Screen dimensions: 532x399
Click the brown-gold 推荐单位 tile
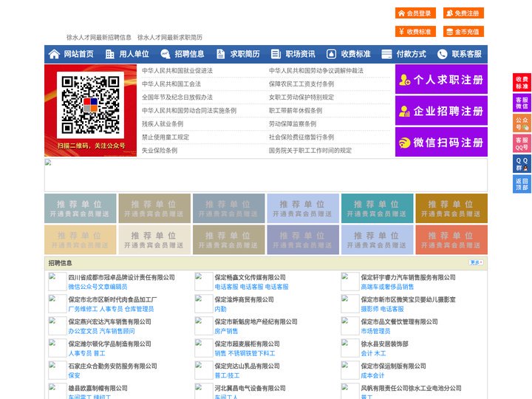[x=451, y=208]
